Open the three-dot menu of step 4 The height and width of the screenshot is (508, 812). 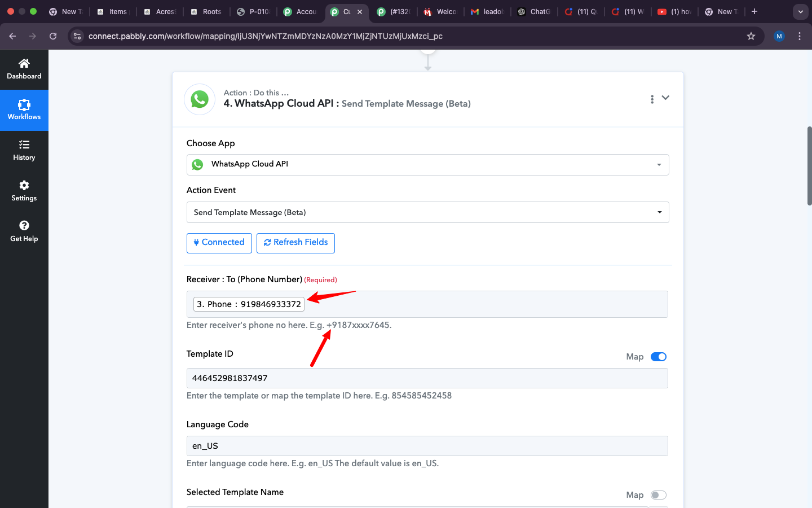(x=652, y=99)
